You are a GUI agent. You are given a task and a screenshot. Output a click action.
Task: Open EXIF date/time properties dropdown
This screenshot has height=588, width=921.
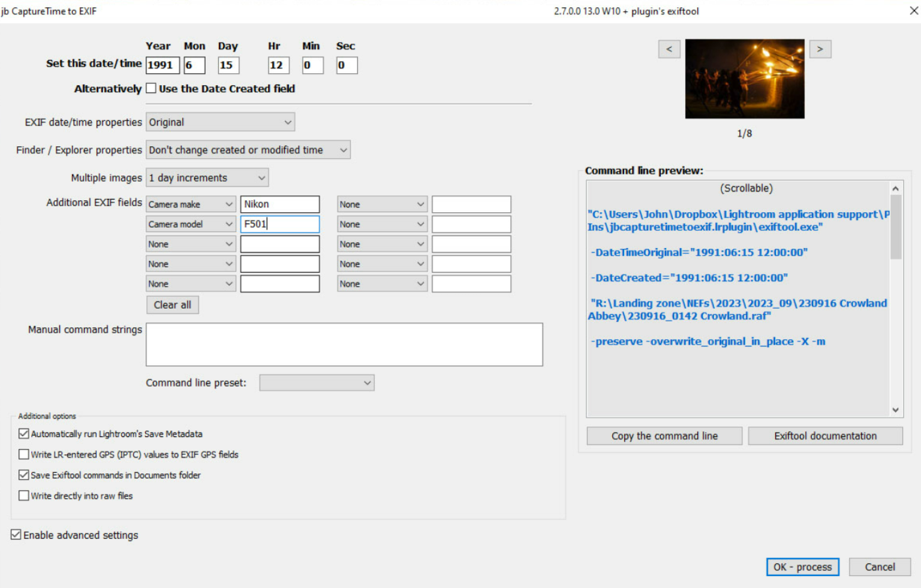coord(220,122)
